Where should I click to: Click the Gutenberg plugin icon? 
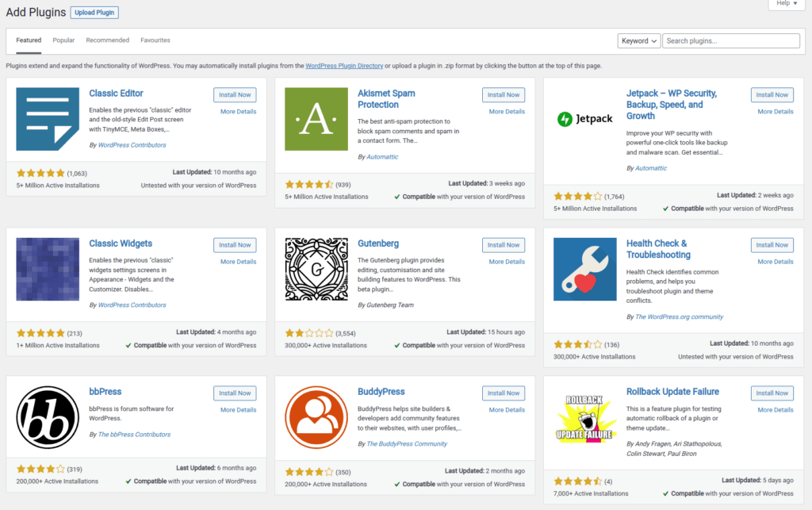click(316, 269)
